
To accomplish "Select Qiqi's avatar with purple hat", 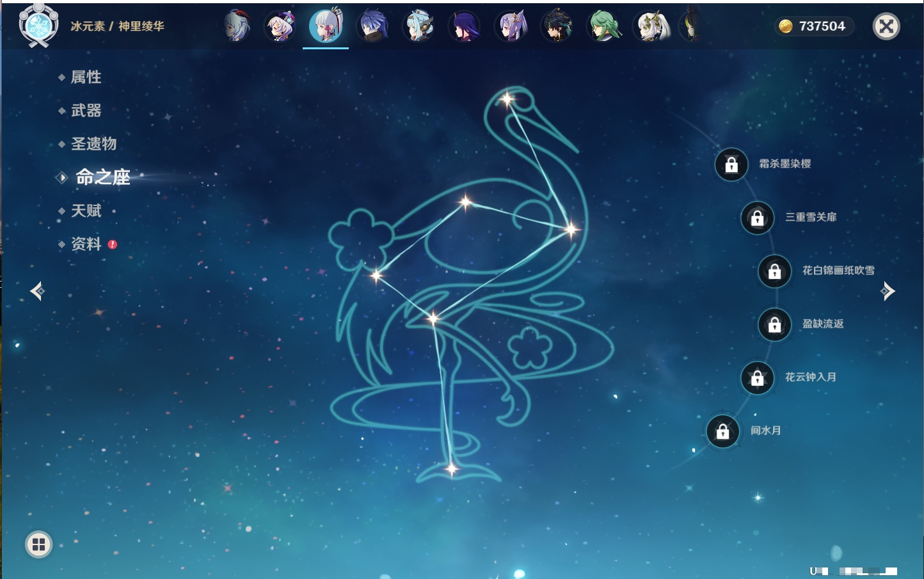I will pos(281,26).
